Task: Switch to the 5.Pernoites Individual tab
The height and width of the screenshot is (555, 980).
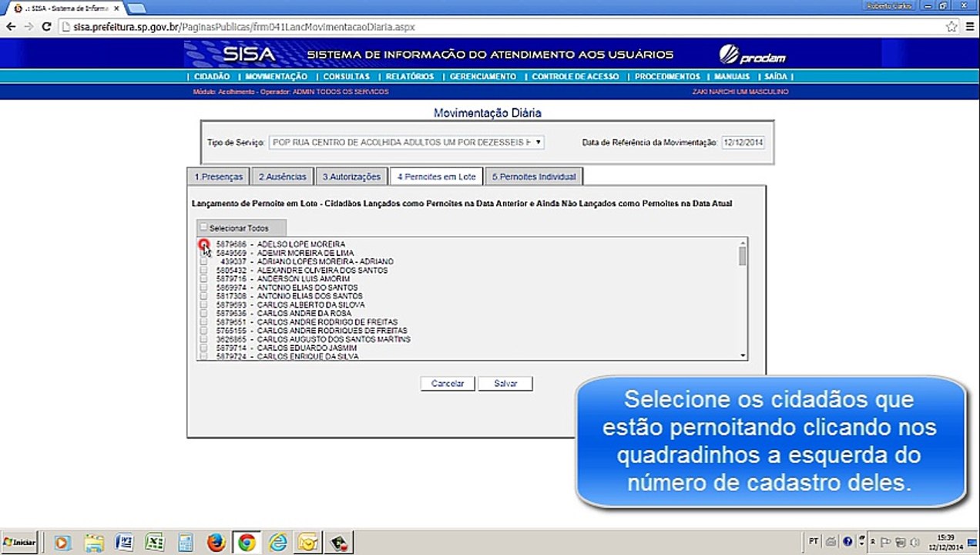Action: pos(534,177)
